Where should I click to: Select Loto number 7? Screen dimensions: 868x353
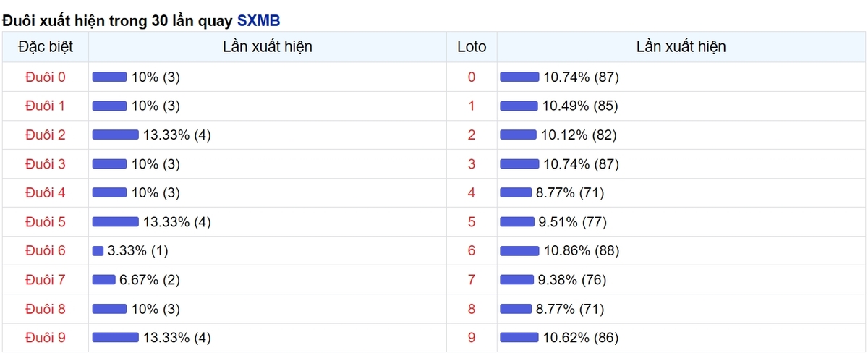472,279
